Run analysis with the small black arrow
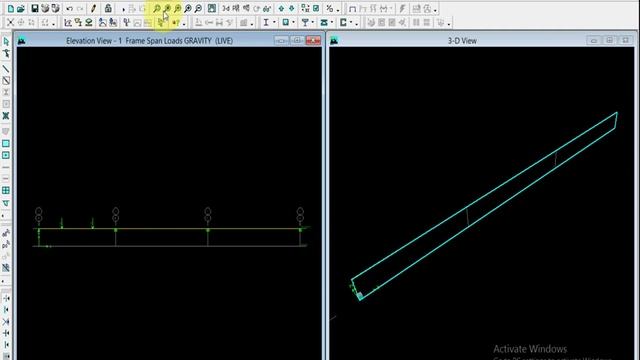The width and height of the screenshot is (640, 360). (x=123, y=9)
